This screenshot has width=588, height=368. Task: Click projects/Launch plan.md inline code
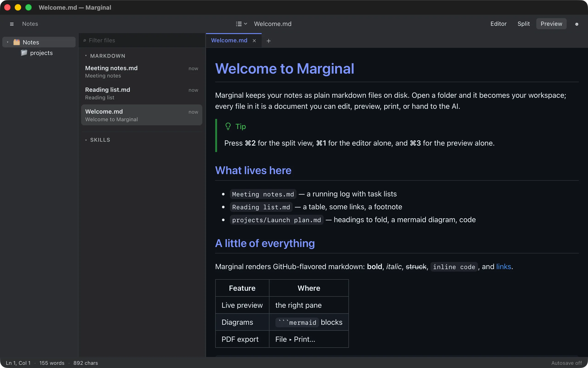click(277, 220)
